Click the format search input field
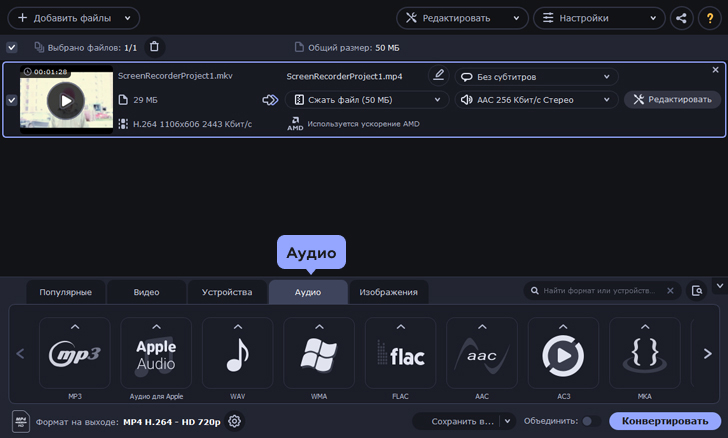The width and height of the screenshot is (728, 438). (x=600, y=291)
